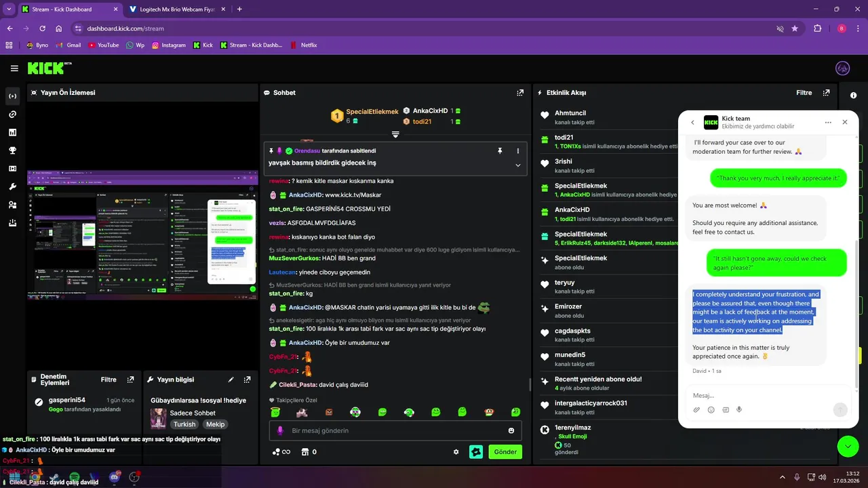Open the browser tab search dropdown
Viewport: 868px width, 488px height.
point(9,9)
